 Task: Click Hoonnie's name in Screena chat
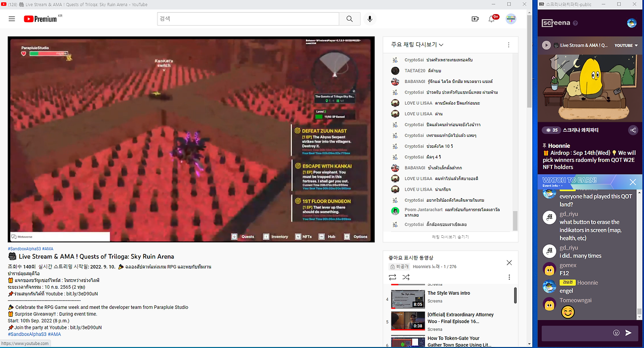coord(587,283)
